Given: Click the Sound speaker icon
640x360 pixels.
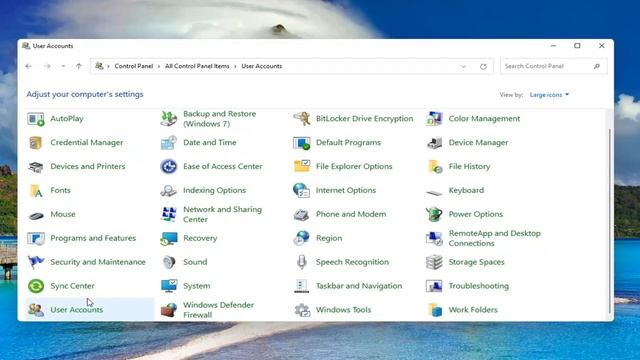Looking at the screenshot, I should [x=169, y=262].
